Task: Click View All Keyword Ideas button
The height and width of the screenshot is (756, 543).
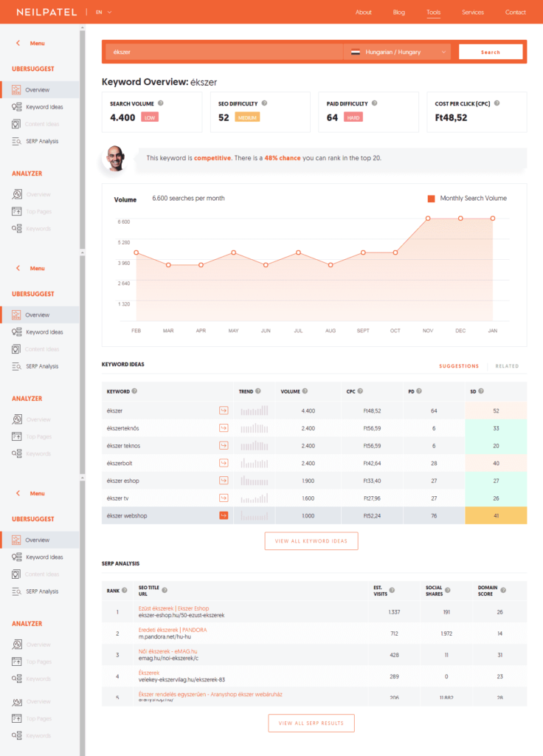Action: [311, 541]
